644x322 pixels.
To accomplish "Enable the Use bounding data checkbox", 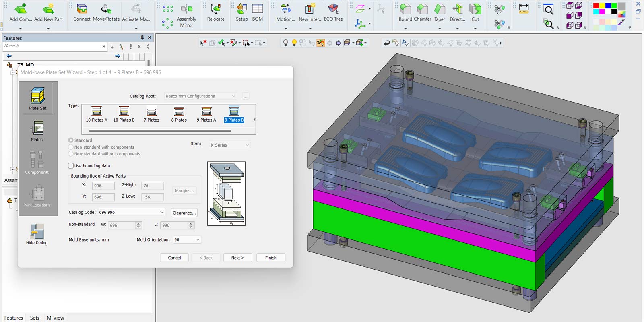I will tap(71, 166).
